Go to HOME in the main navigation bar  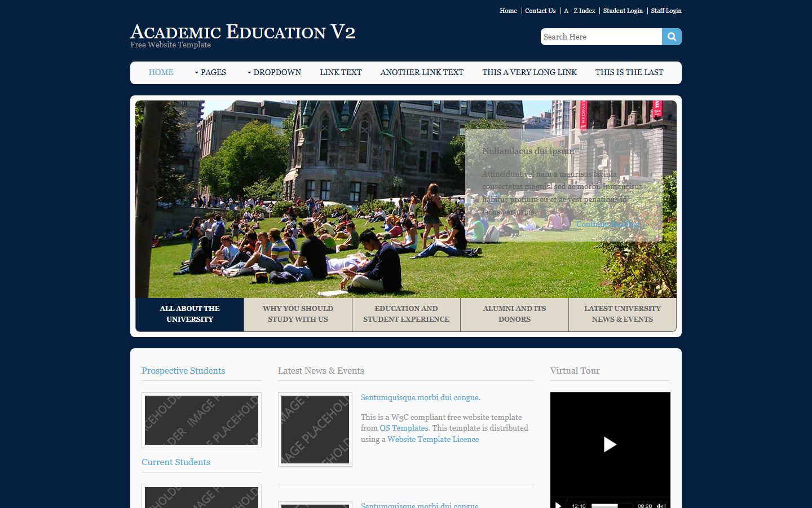pyautogui.click(x=161, y=72)
